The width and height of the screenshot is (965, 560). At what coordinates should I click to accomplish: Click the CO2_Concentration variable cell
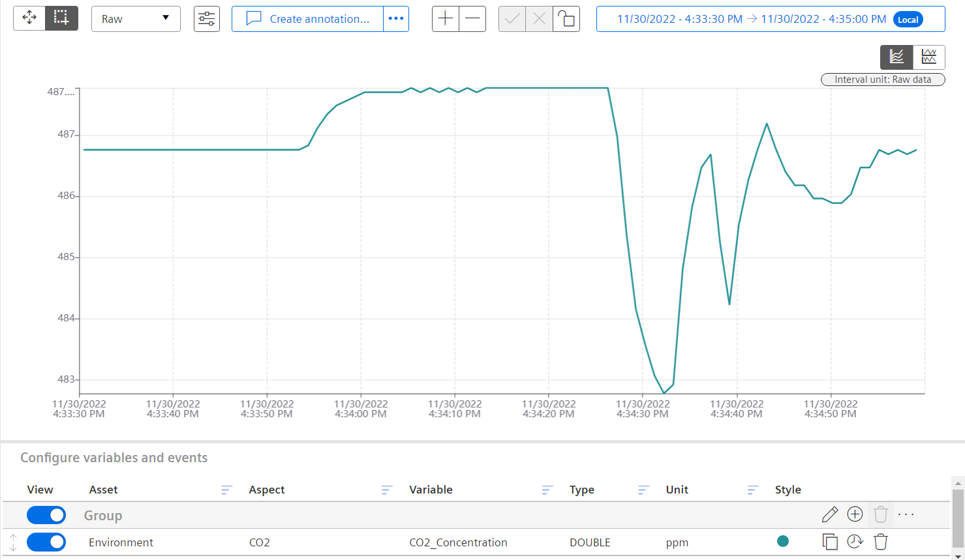(458, 542)
